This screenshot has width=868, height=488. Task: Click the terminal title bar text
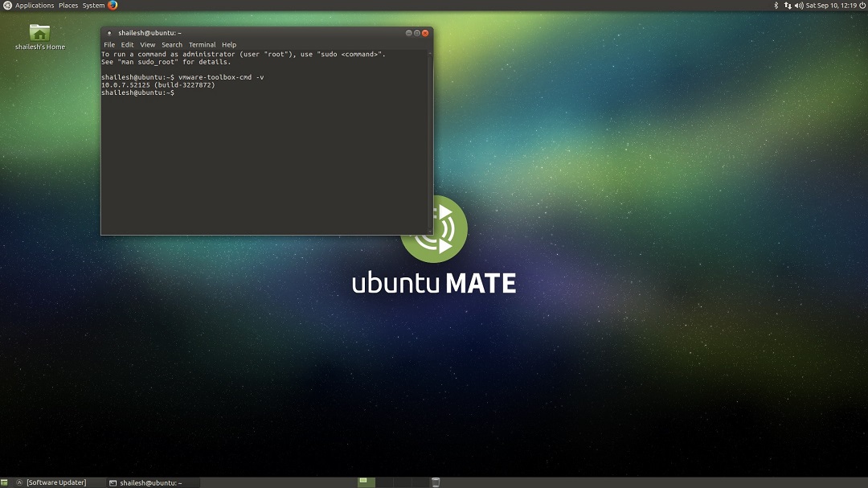click(x=149, y=33)
